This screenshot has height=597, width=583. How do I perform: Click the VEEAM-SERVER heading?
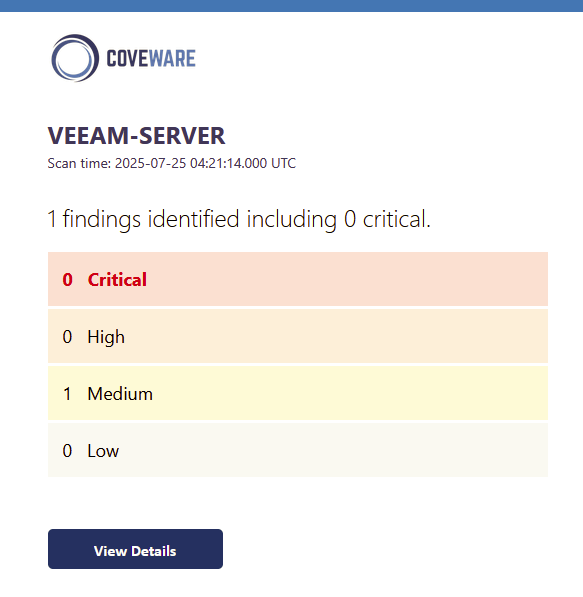click(x=136, y=136)
